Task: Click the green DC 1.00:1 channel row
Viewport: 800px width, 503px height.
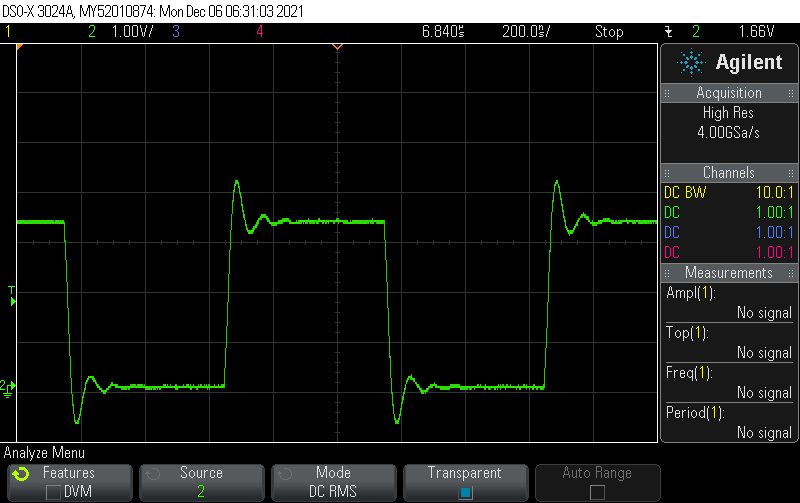Action: pos(729,212)
